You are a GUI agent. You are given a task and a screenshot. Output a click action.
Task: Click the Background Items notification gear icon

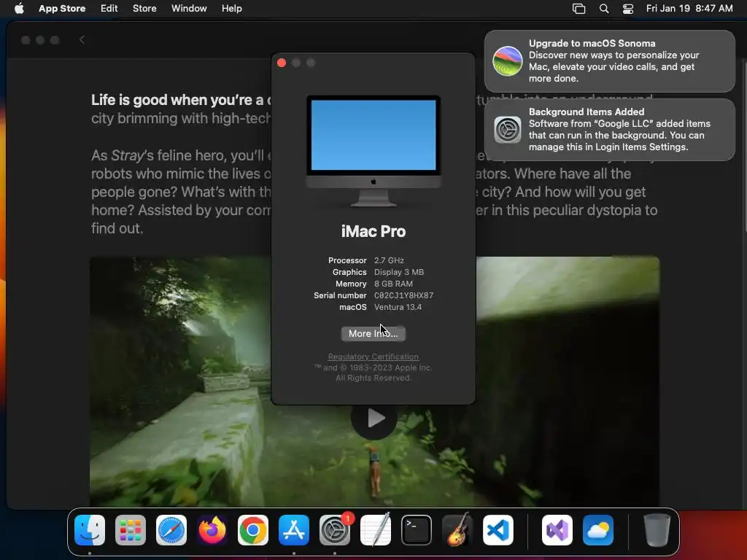coord(508,130)
